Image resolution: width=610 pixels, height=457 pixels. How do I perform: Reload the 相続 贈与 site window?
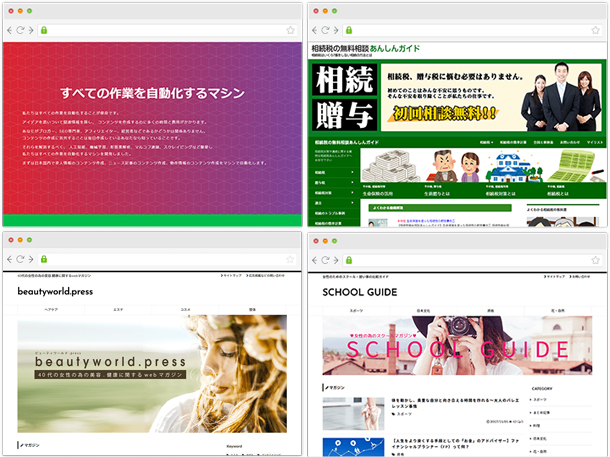[x=325, y=30]
